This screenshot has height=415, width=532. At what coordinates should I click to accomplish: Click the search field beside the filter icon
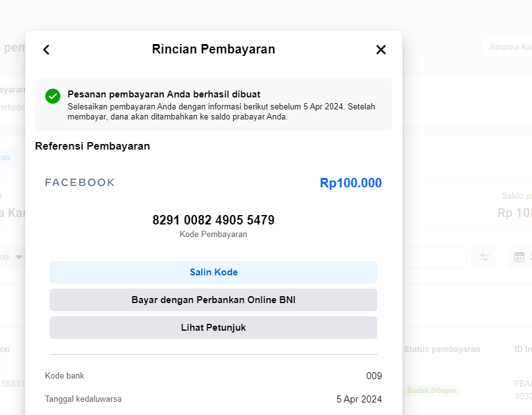(x=434, y=257)
